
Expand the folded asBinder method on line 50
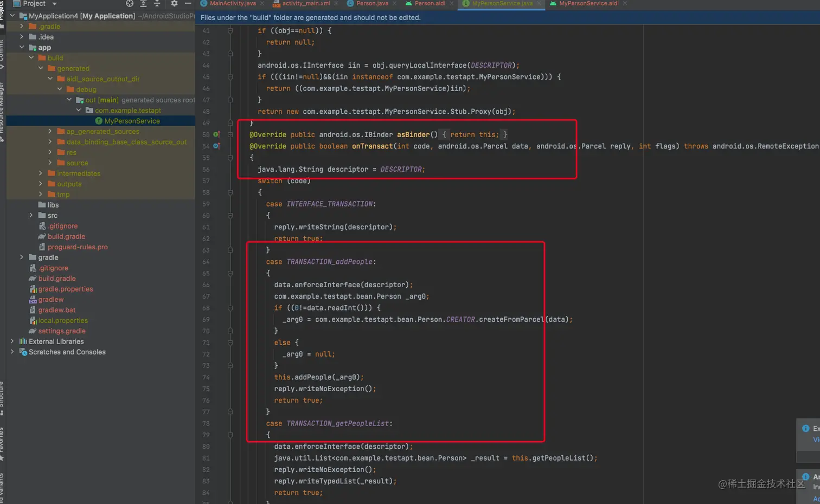(230, 134)
